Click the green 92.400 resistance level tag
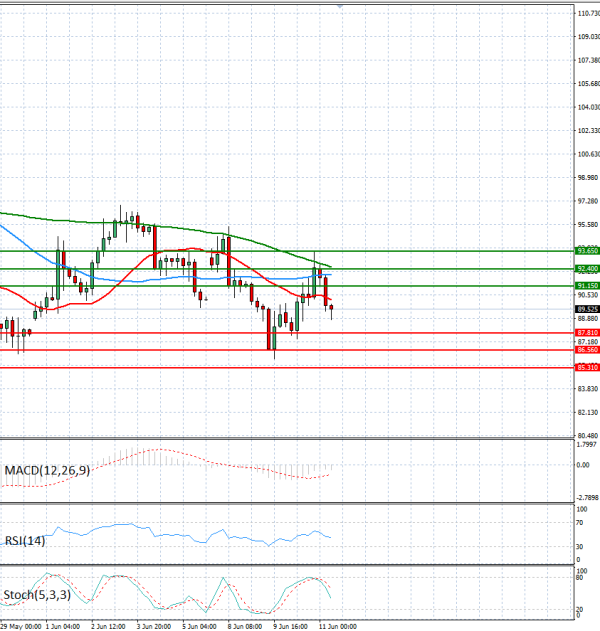The image size is (600, 631). (x=587, y=268)
